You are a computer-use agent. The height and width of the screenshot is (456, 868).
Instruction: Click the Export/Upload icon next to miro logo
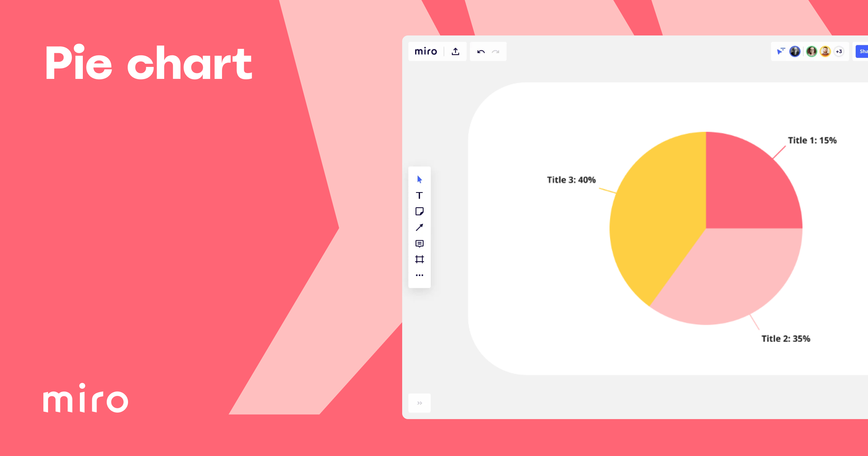point(455,51)
